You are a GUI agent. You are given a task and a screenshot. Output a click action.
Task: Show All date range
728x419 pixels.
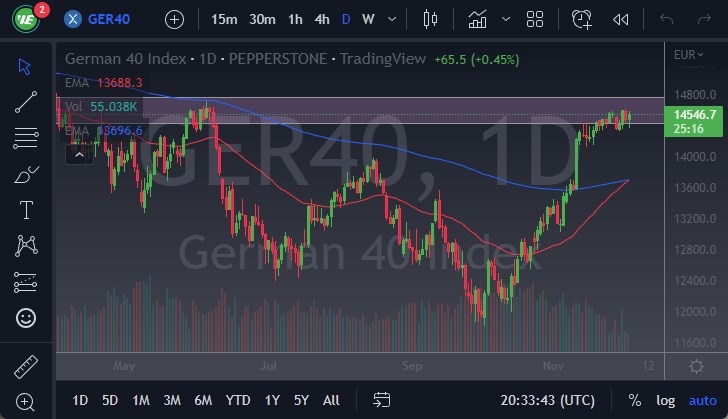coord(331,400)
